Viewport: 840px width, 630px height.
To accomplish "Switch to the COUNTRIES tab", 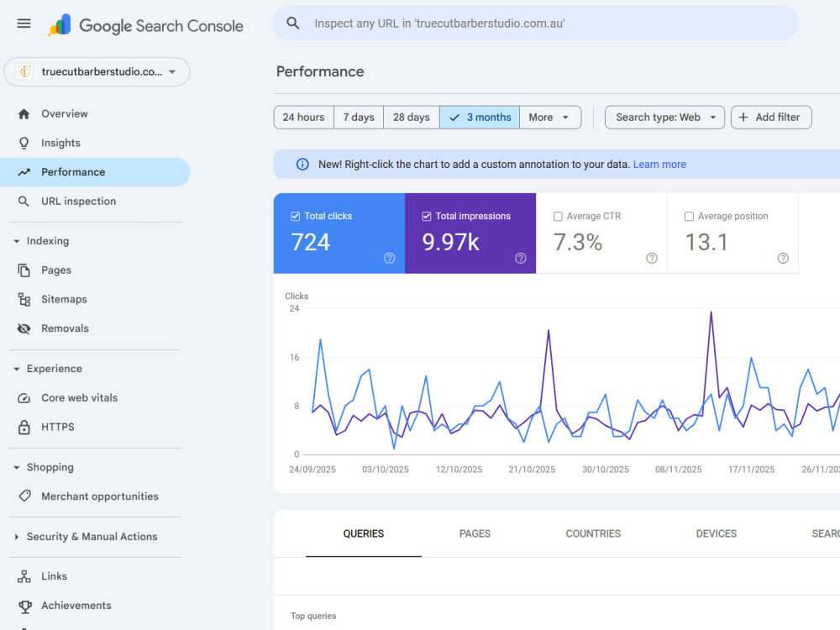I will pyautogui.click(x=593, y=533).
